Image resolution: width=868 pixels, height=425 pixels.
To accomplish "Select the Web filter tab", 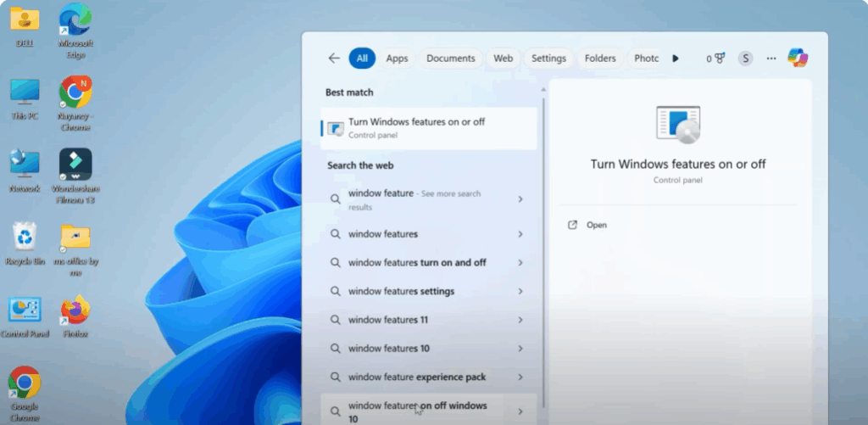I will (x=504, y=59).
